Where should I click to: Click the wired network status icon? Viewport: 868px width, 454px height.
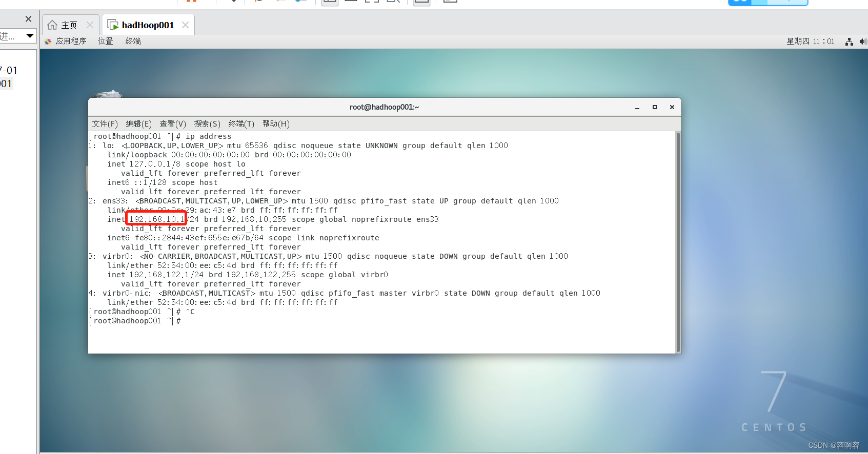pos(849,42)
